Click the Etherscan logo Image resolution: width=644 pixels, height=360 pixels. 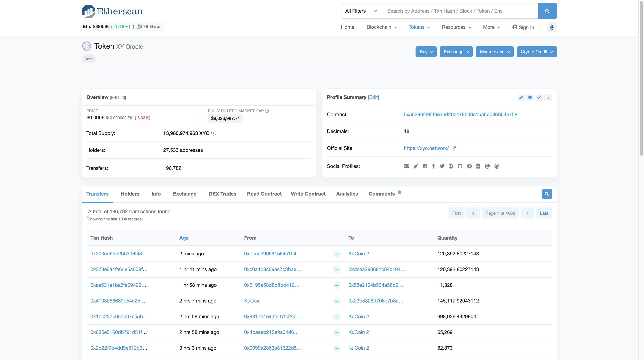pyautogui.click(x=112, y=11)
